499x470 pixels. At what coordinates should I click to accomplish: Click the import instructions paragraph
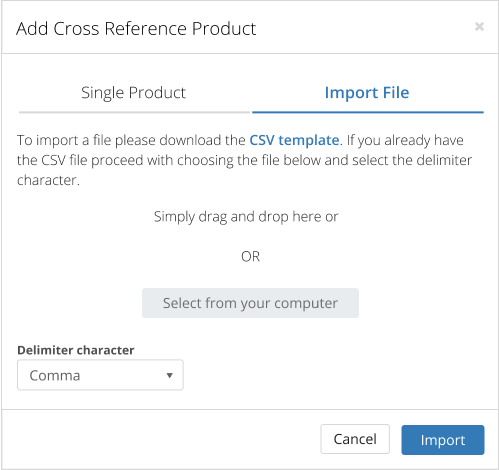point(244,160)
